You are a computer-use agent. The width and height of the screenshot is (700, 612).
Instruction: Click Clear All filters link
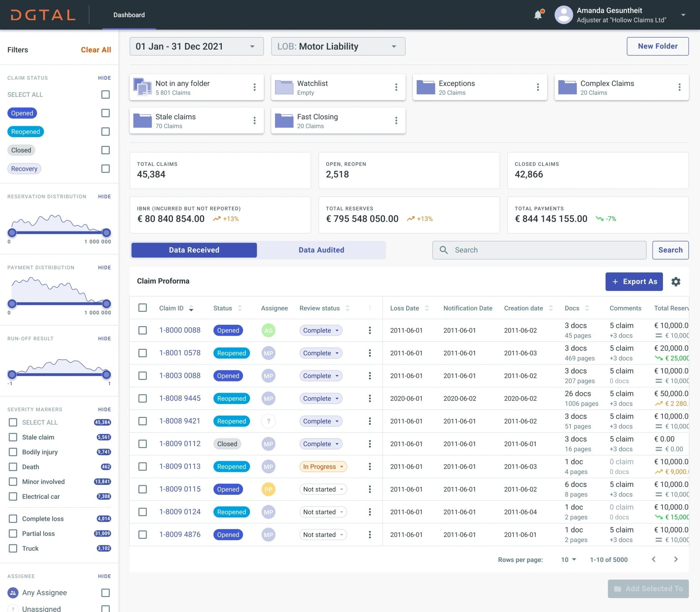tap(96, 50)
